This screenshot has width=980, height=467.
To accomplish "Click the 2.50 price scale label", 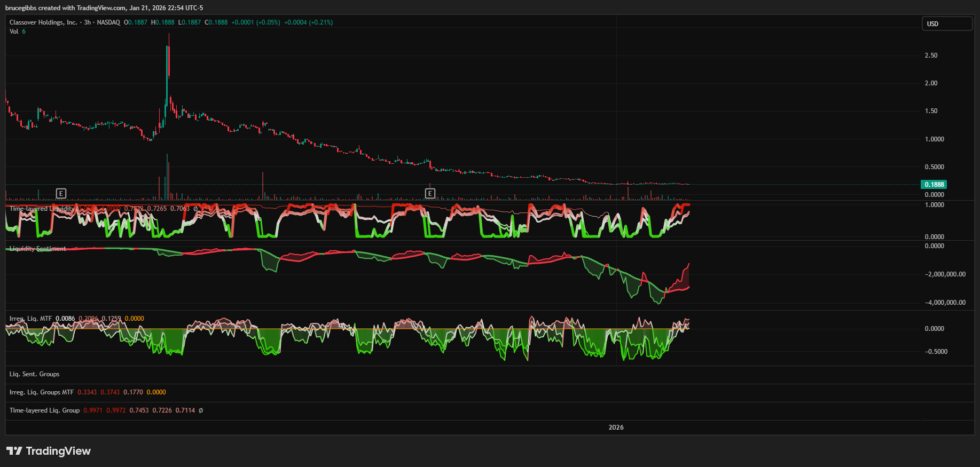I will [931, 56].
